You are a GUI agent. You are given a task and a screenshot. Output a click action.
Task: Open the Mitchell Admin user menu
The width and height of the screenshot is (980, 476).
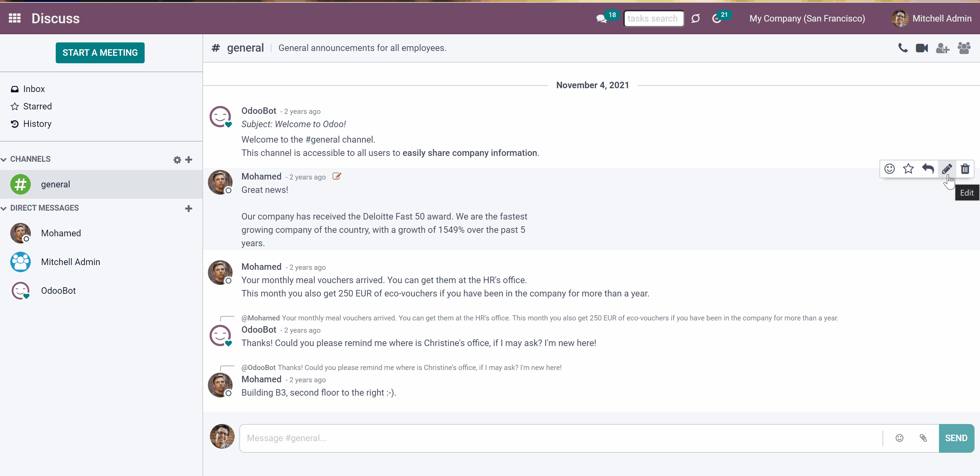coord(931,18)
